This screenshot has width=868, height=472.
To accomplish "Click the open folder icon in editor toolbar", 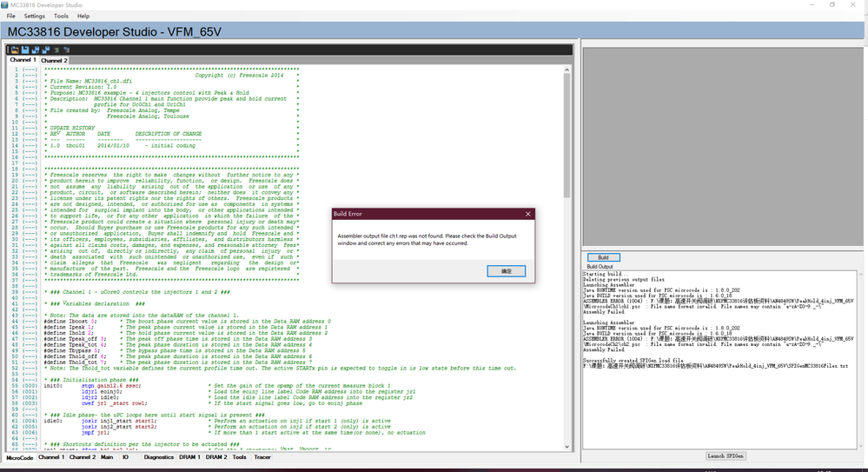I will (15, 50).
